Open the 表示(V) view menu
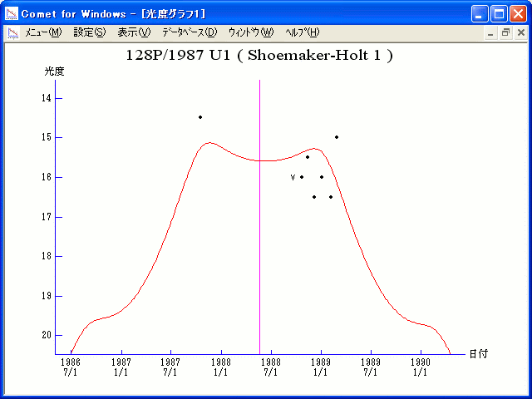The width and height of the screenshot is (532, 399). coord(133,32)
